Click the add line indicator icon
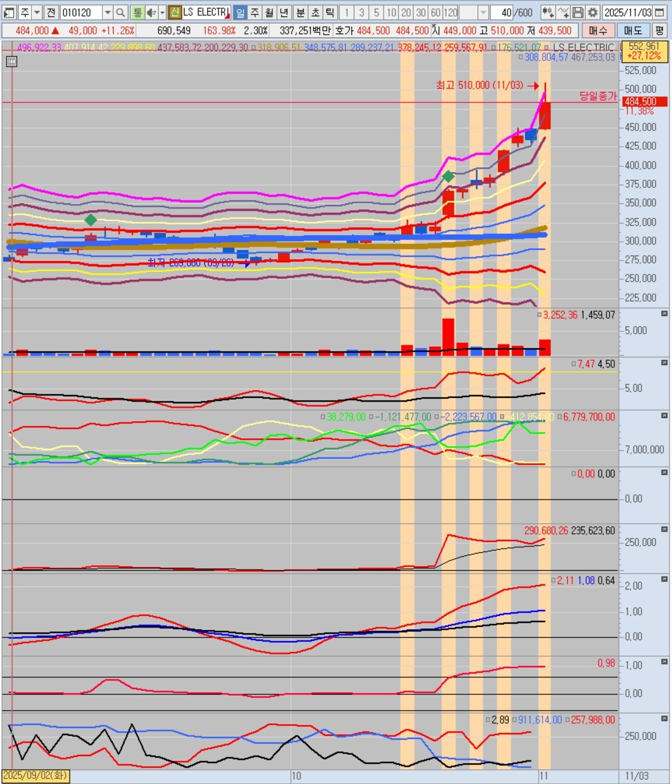Screen dimensions: 672x784 563,12
